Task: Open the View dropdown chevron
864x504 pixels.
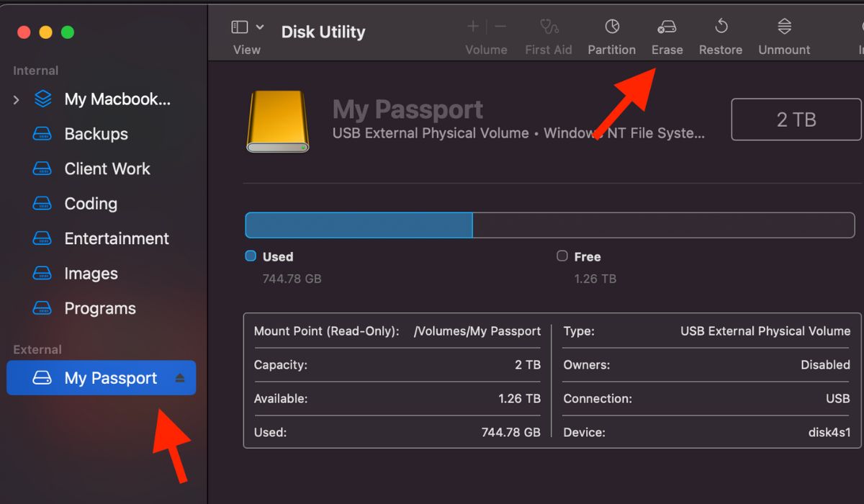Action: [x=260, y=27]
